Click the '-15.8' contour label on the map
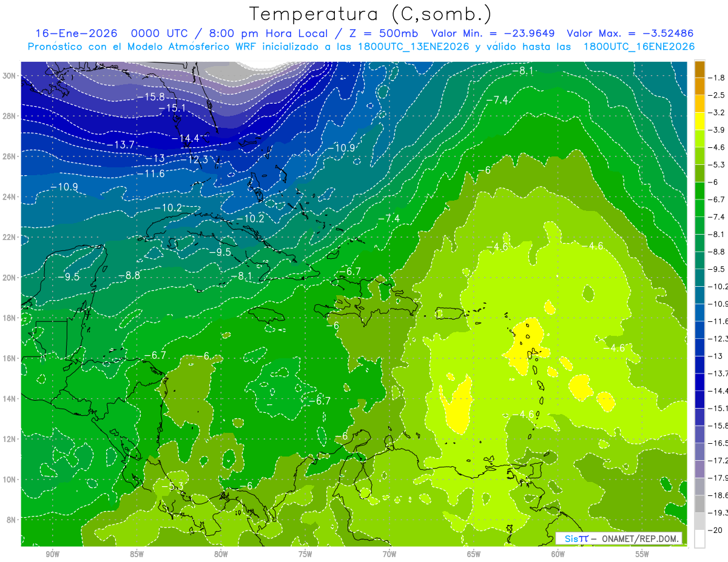The width and height of the screenshot is (728, 562). coord(150,97)
